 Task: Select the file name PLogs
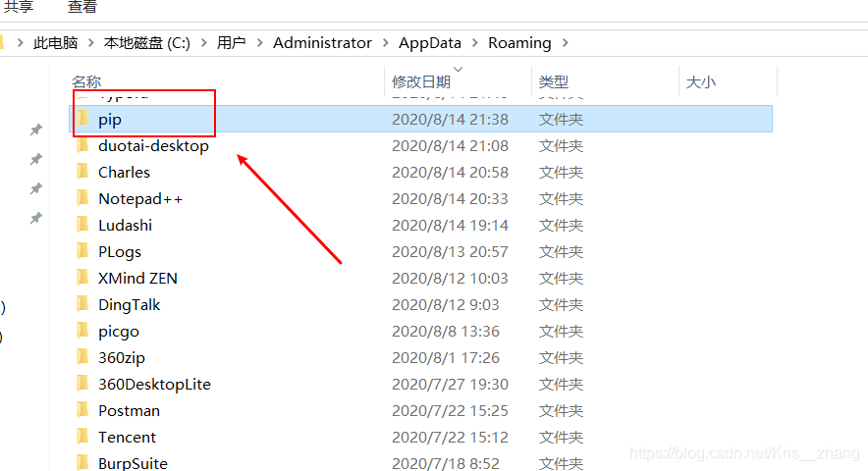point(120,252)
